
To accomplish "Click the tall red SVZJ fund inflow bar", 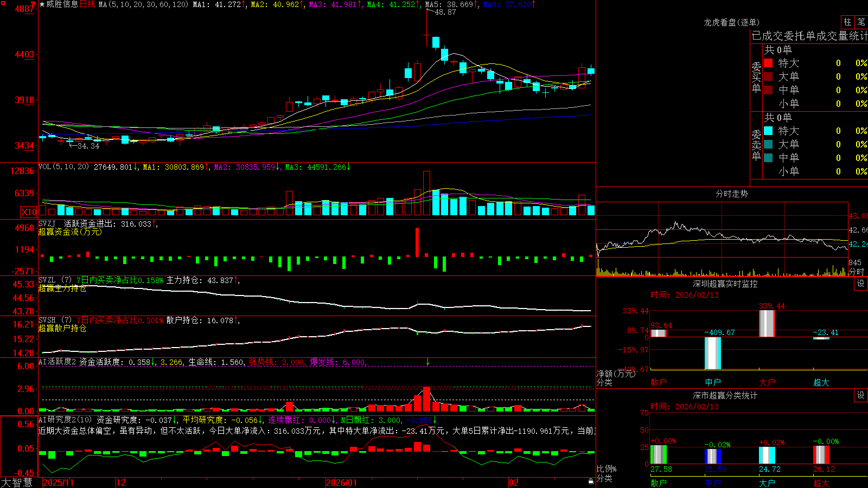I will pyautogui.click(x=417, y=242).
